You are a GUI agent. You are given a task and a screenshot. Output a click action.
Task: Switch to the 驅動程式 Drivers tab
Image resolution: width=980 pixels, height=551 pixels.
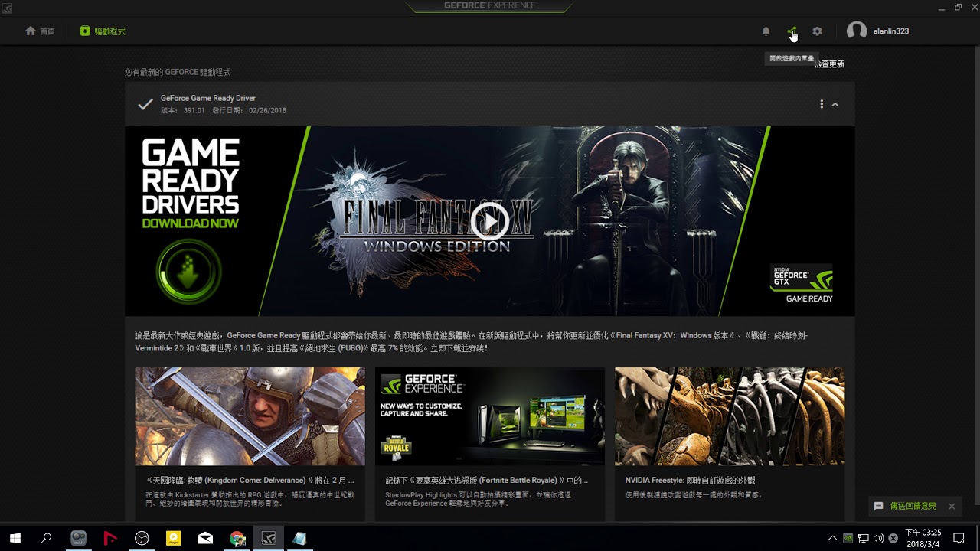pyautogui.click(x=103, y=31)
